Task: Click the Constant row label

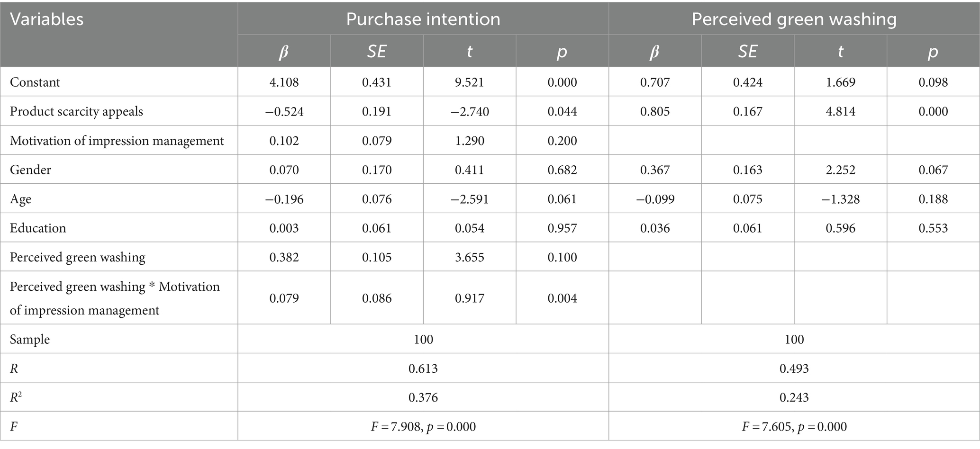Action: pyautogui.click(x=35, y=82)
